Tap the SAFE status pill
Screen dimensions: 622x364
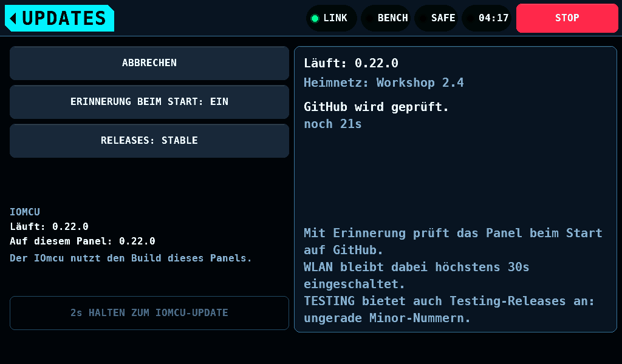click(436, 18)
